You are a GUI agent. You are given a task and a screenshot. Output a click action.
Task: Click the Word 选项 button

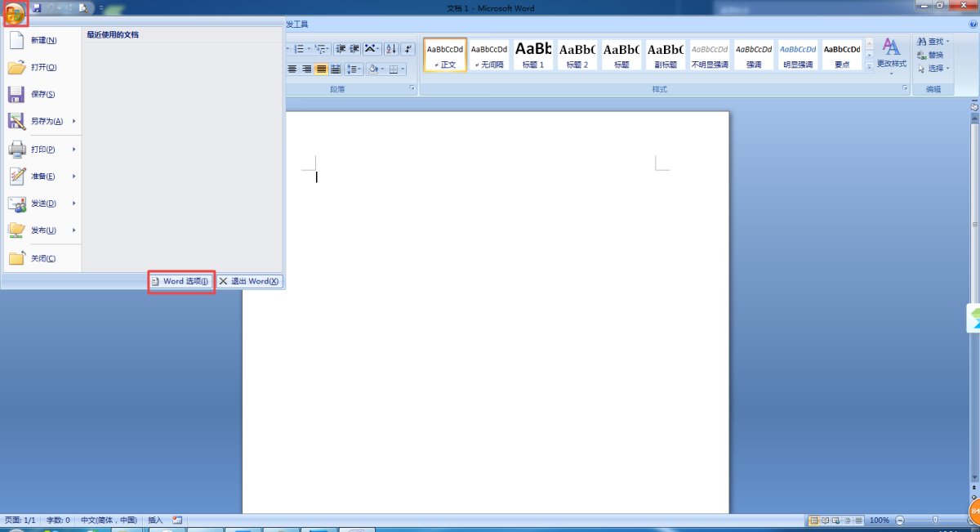181,281
